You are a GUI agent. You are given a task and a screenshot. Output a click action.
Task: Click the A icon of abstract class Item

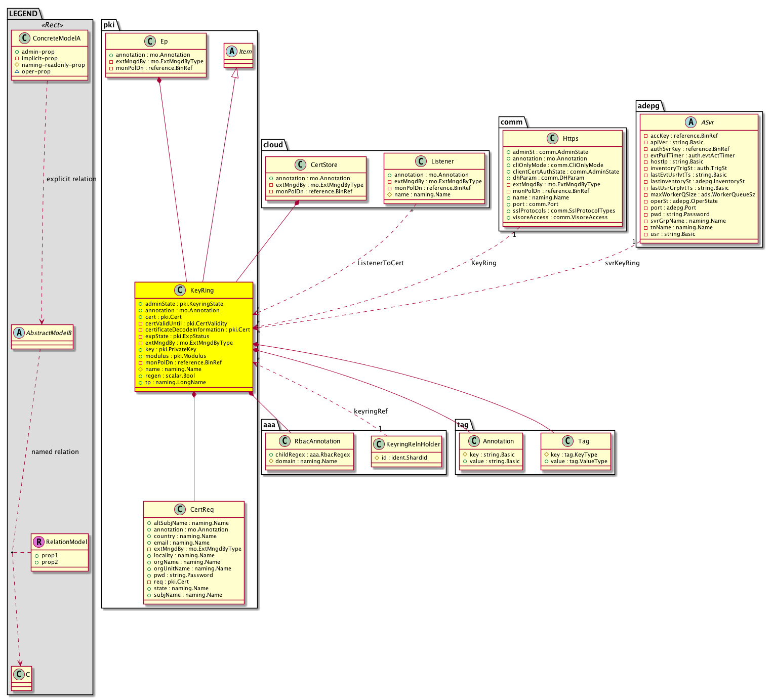tap(232, 51)
